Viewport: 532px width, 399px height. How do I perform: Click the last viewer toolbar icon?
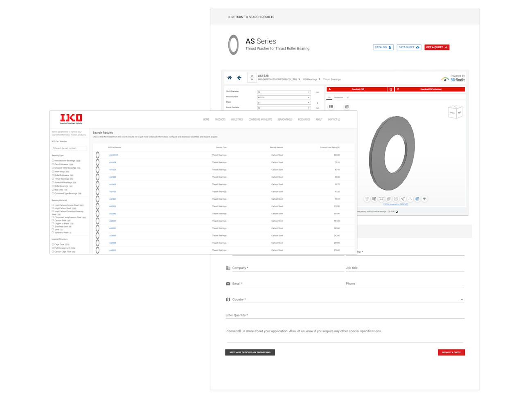(x=424, y=199)
